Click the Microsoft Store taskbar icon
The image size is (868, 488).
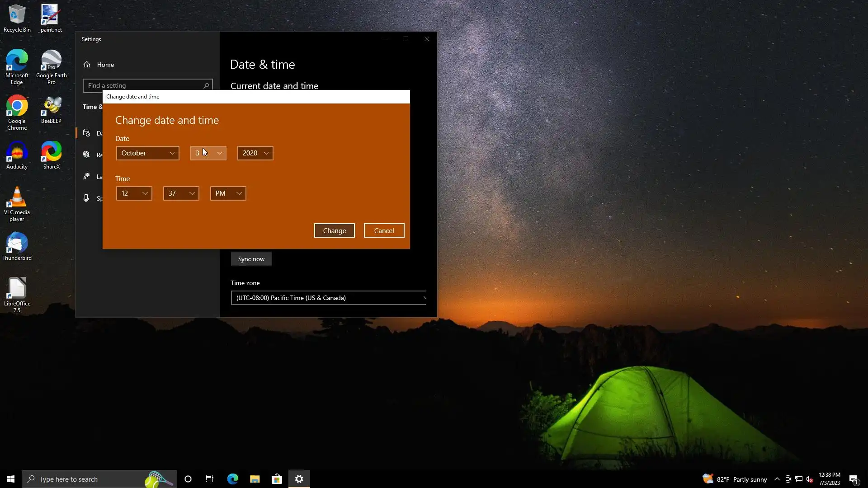pos(277,479)
